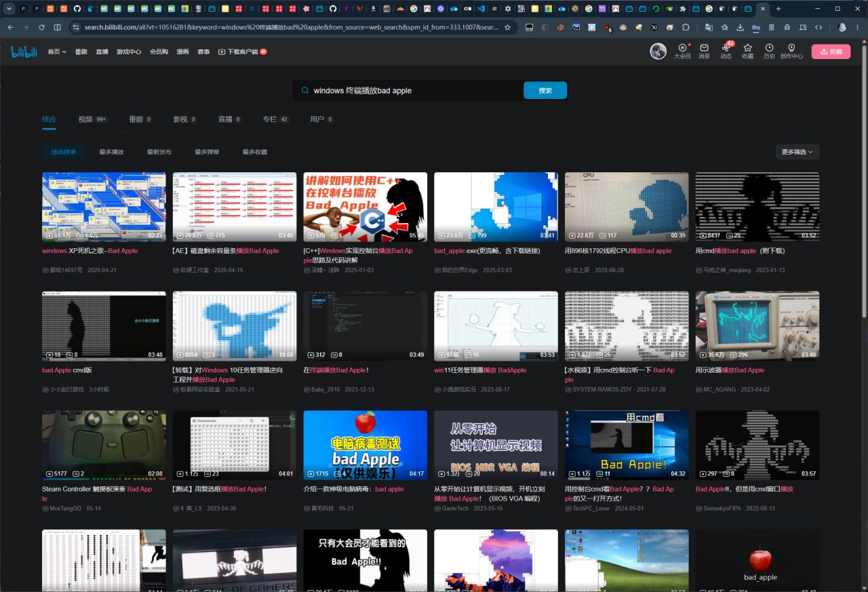Click the bilibili search input field
The image size is (868, 592).
coord(414,90)
